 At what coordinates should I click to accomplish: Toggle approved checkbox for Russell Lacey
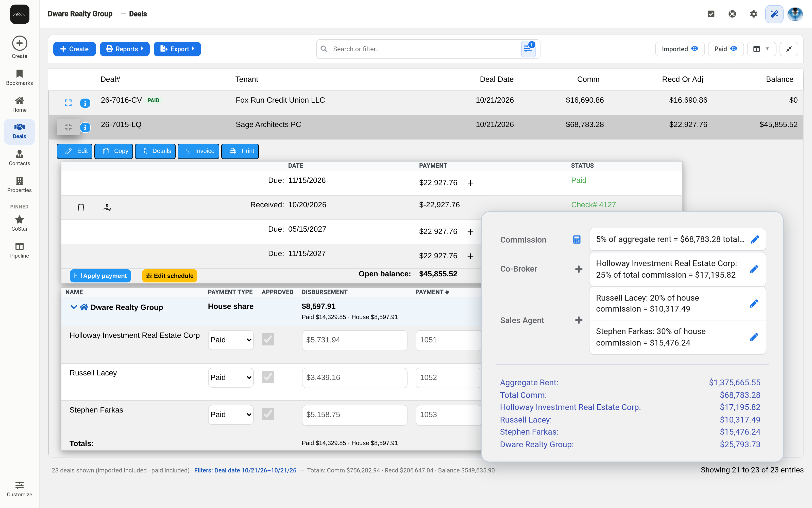click(x=268, y=377)
